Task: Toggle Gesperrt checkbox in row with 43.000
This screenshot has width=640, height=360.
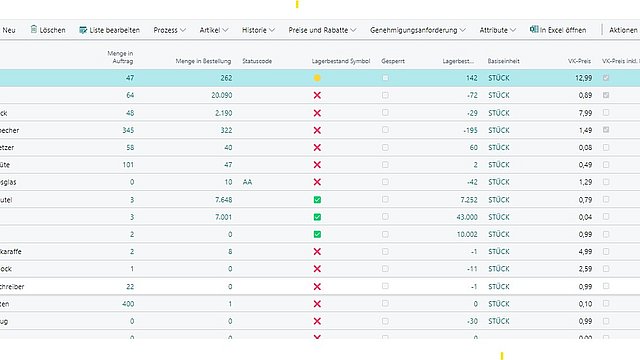Action: [x=385, y=217]
